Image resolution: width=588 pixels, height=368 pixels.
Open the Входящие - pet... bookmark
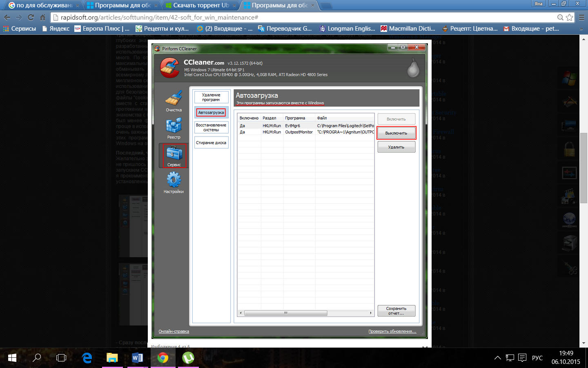click(531, 29)
